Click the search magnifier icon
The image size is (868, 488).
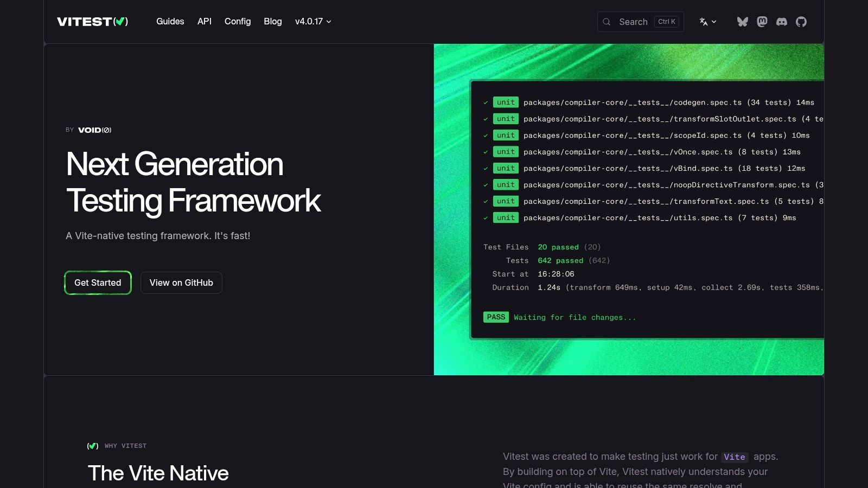tap(607, 22)
